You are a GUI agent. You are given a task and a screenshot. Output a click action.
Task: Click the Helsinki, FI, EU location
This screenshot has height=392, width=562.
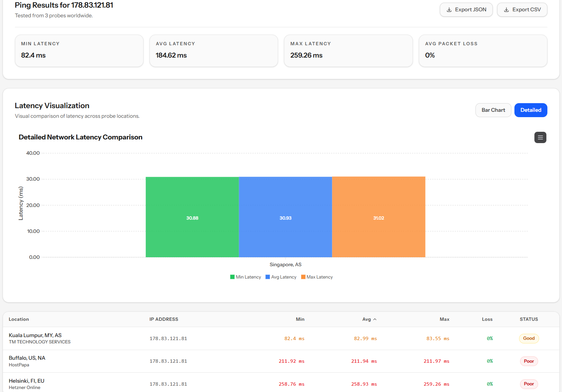[x=26, y=381]
